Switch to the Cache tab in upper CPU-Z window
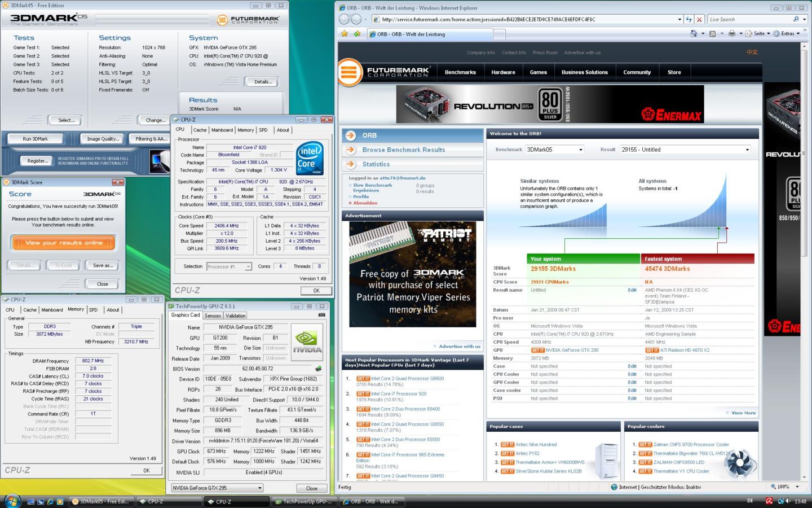This screenshot has height=508, width=812. (200, 130)
